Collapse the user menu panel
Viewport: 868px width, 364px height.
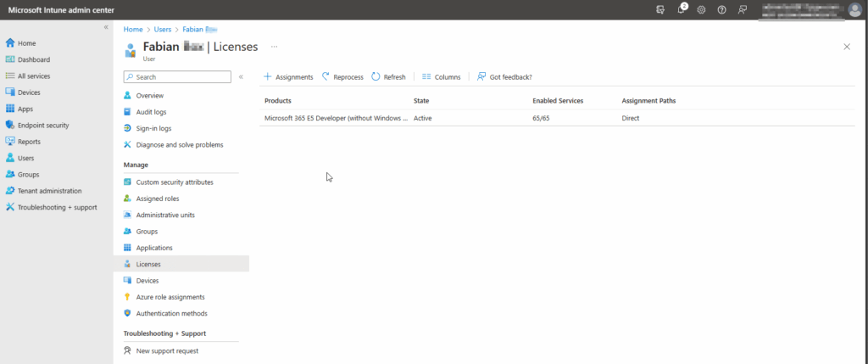coord(241,77)
